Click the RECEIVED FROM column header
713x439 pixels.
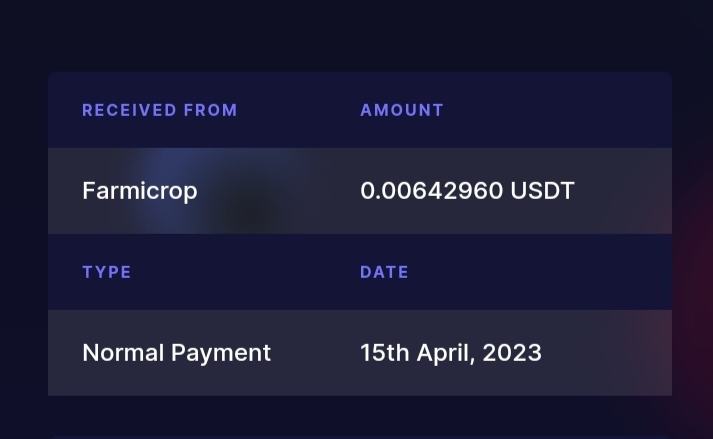160,110
